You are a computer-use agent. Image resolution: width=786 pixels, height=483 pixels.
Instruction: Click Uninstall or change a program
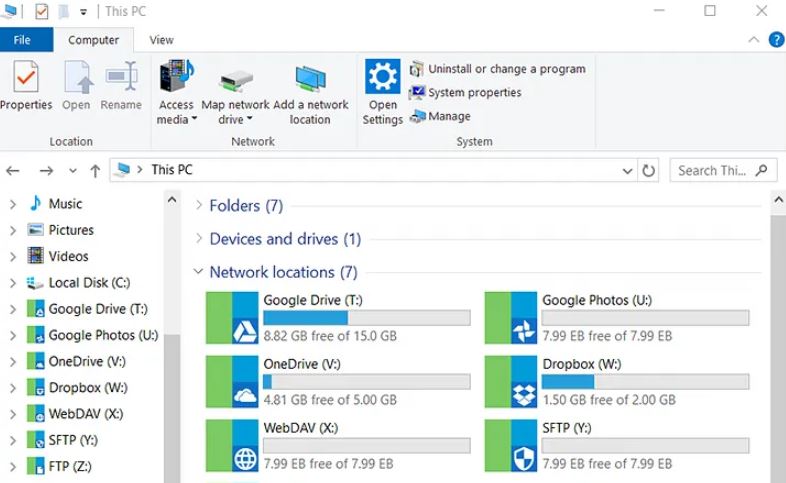tap(498, 69)
